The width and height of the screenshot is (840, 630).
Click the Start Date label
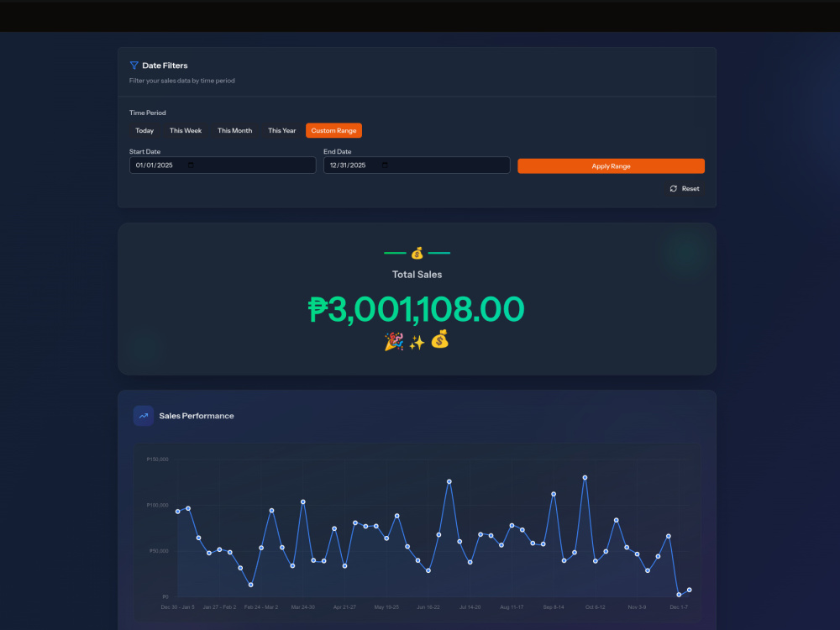pyautogui.click(x=144, y=151)
